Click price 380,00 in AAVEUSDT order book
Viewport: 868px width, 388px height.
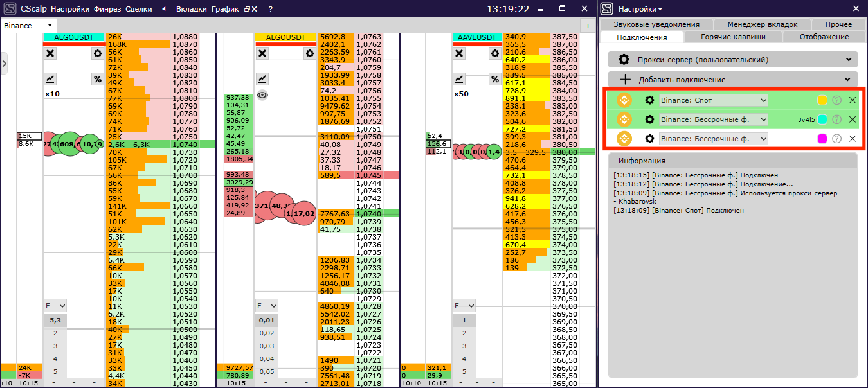[x=564, y=152]
